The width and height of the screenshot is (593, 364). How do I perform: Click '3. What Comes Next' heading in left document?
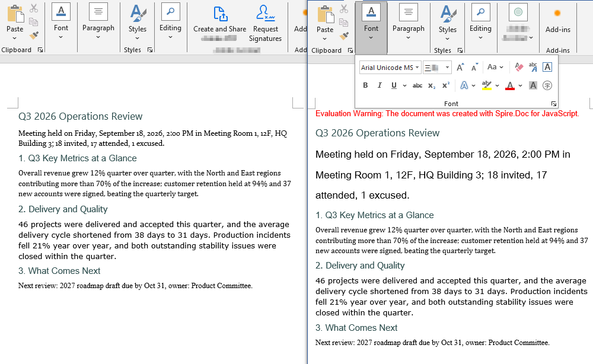tap(59, 271)
